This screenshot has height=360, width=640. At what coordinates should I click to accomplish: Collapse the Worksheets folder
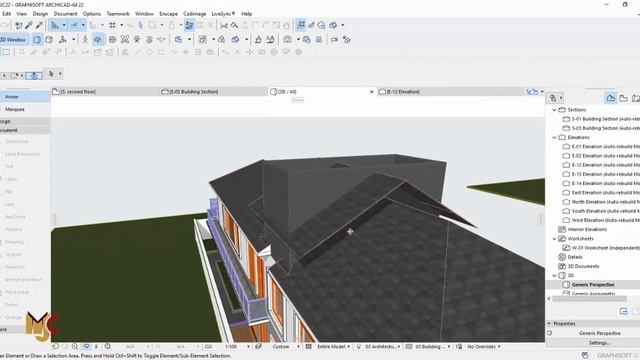554,239
